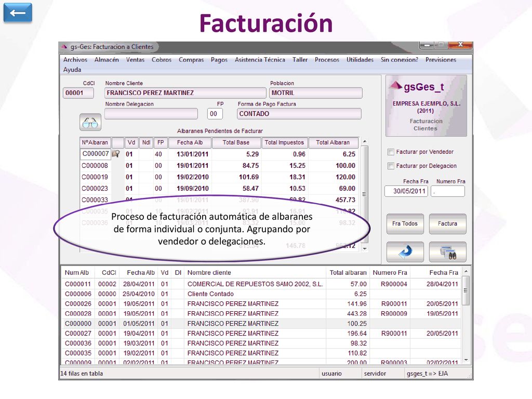This screenshot has width=532, height=399.
Task: Enable Facturar por Vendedor checkbox
Action: (391, 152)
